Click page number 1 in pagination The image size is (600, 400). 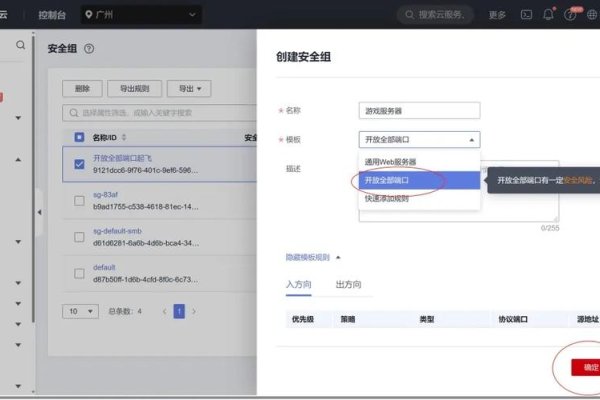pos(179,311)
